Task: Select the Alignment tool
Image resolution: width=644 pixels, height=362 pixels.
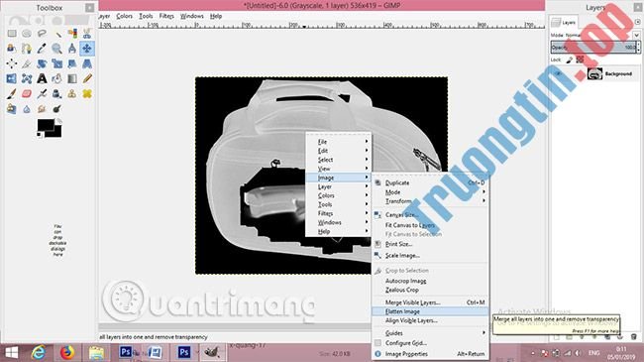Action: [12, 63]
